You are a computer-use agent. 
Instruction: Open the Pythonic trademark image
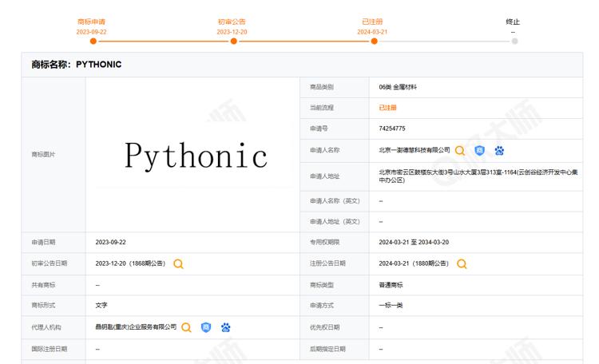point(196,155)
